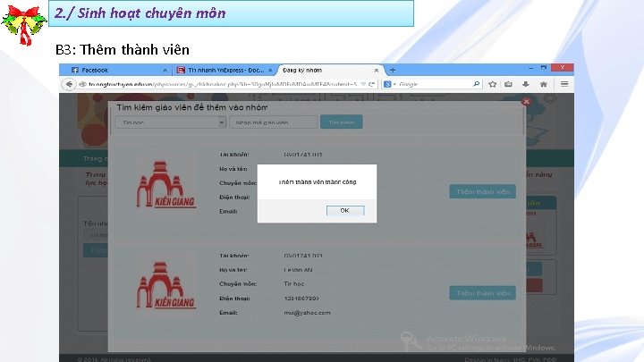Close the browser window

pos(563,67)
